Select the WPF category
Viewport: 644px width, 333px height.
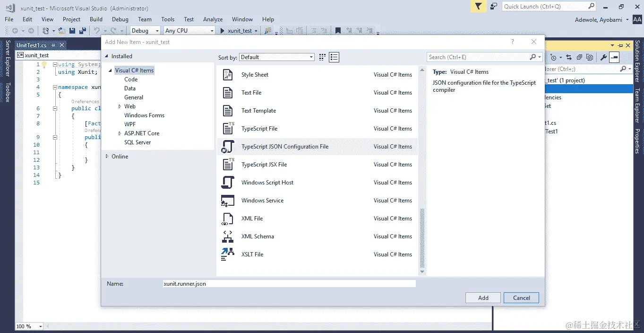tap(130, 124)
